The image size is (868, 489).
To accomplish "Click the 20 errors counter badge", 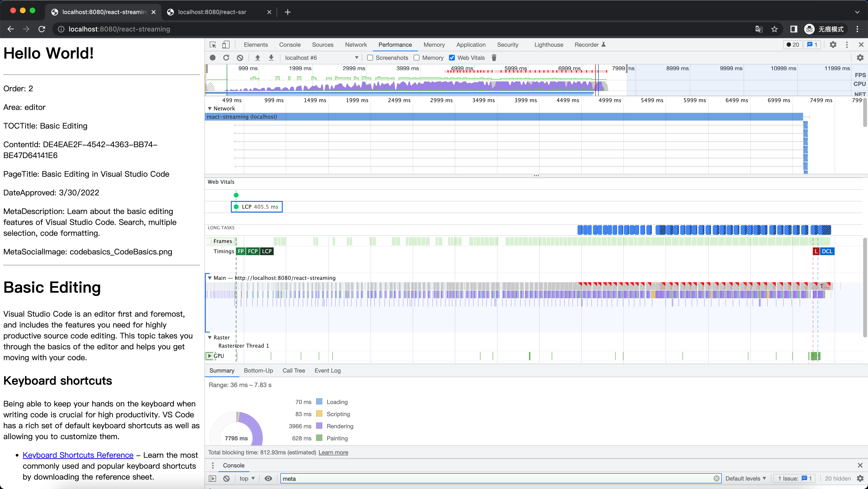I will pos(793,45).
